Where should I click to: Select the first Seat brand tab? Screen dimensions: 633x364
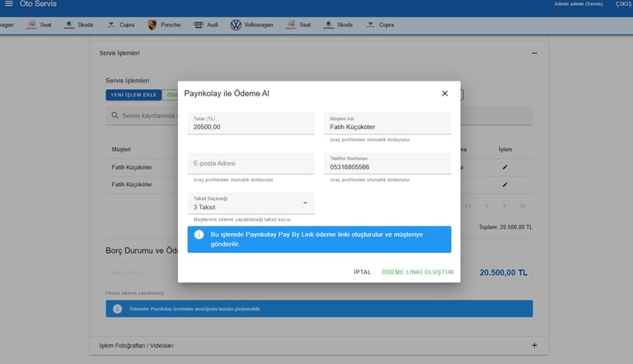tap(39, 25)
